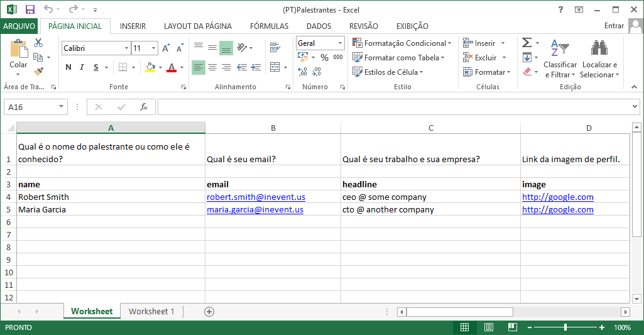The image size is (644, 335).
Task: Click the Save floppy disk icon
Action: tap(30, 9)
